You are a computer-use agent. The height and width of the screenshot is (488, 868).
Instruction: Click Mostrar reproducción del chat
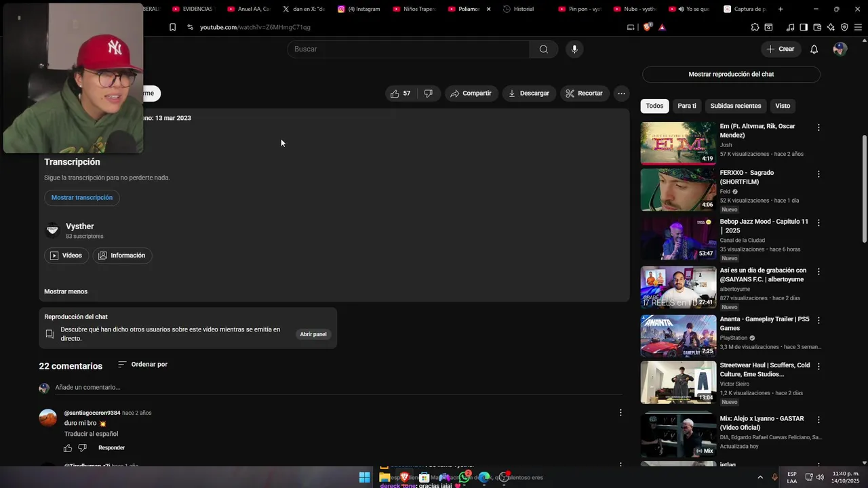click(731, 74)
